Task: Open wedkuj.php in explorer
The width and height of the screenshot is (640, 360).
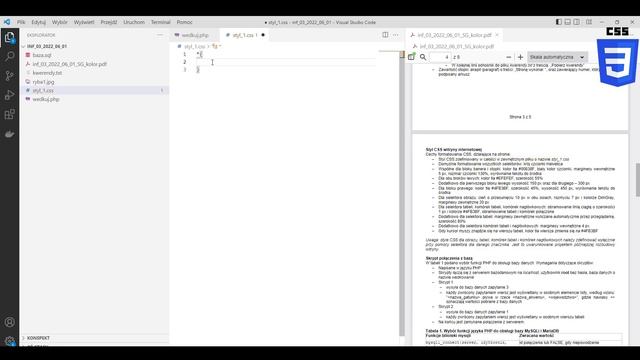Action: [x=46, y=99]
